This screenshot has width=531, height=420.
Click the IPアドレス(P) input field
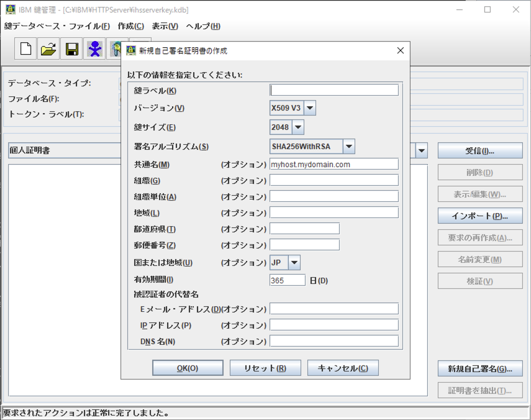(x=334, y=325)
